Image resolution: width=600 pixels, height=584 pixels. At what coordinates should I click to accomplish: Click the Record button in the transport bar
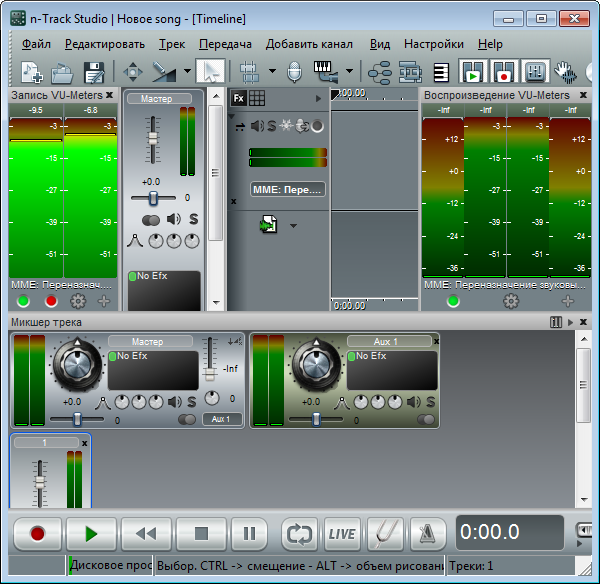[x=38, y=533]
